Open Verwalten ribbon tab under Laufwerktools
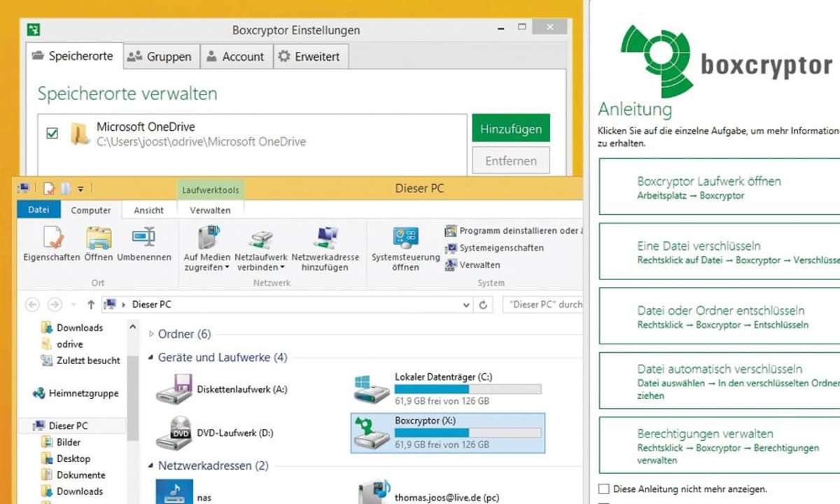The image size is (840, 504). pyautogui.click(x=210, y=210)
